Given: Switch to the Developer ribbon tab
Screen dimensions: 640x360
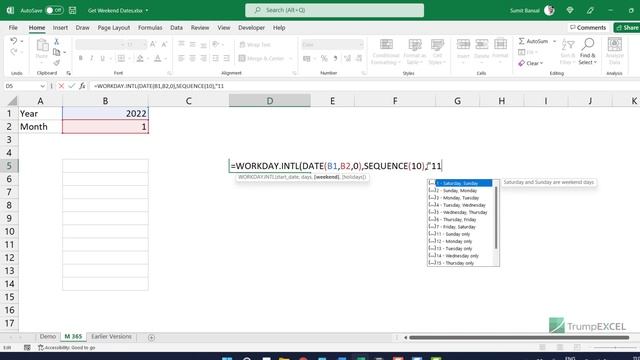Looking at the screenshot, I should pos(251,28).
